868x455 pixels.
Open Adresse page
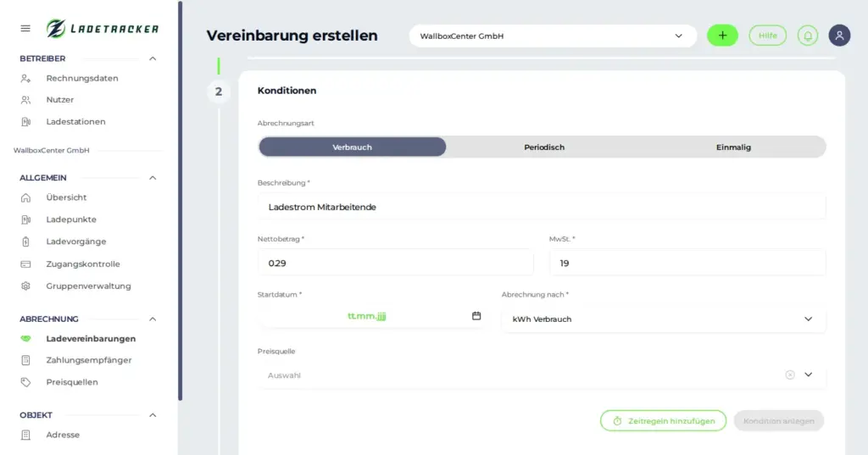(x=63, y=435)
